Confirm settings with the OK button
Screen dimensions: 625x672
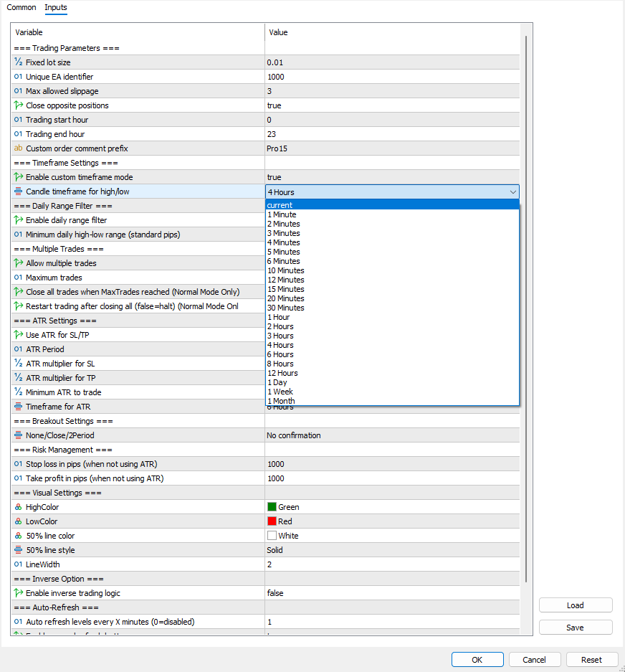point(477,660)
